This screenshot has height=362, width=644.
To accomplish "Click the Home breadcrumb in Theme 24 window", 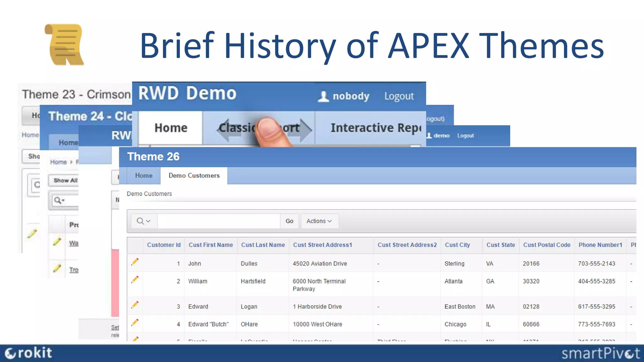I will (58, 162).
